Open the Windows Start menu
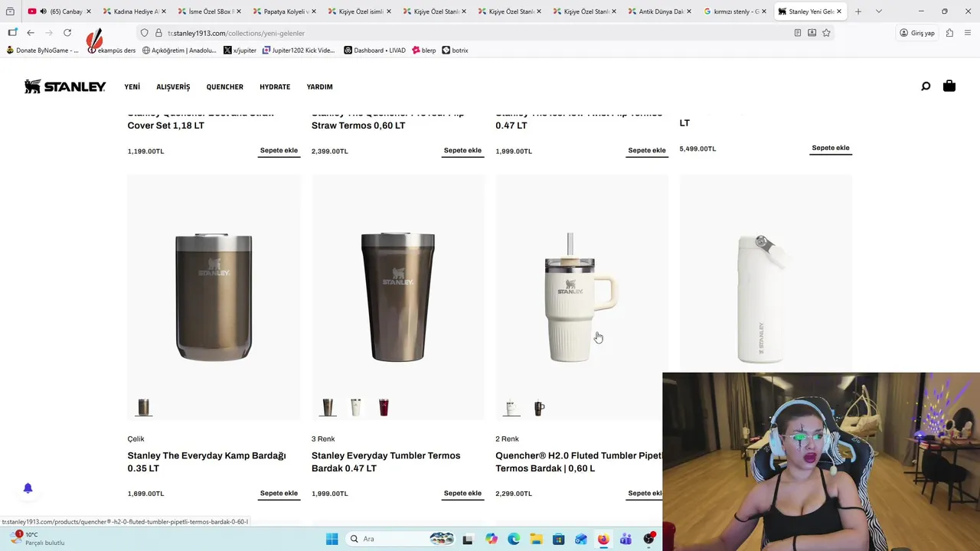980x551 pixels. point(332,539)
